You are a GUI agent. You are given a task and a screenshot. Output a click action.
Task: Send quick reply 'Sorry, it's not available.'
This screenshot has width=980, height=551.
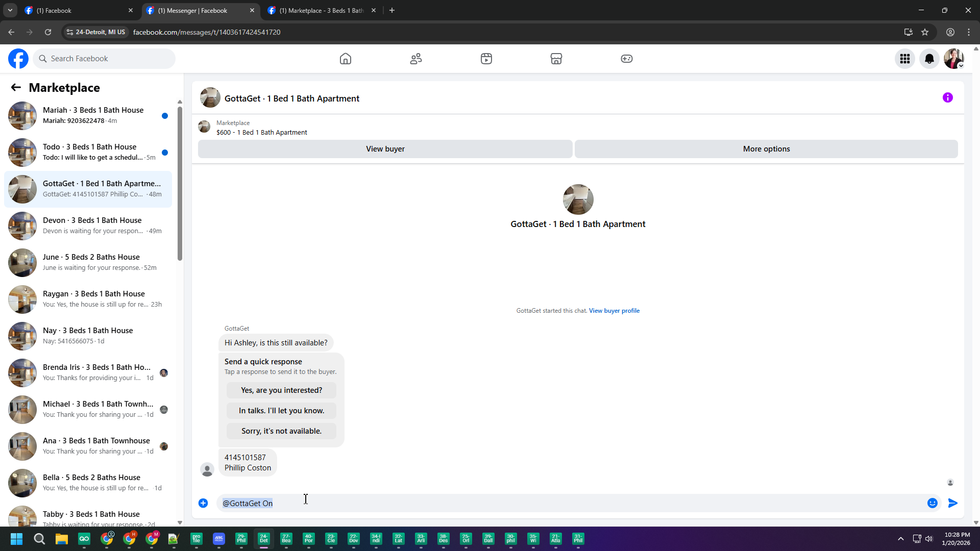tap(281, 431)
